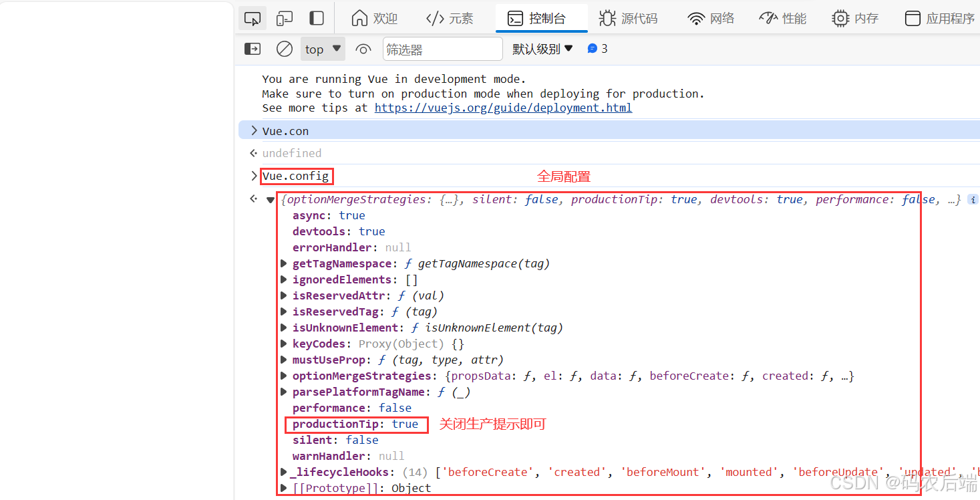Toggle device emulation mode
The image size is (980, 500).
[284, 17]
